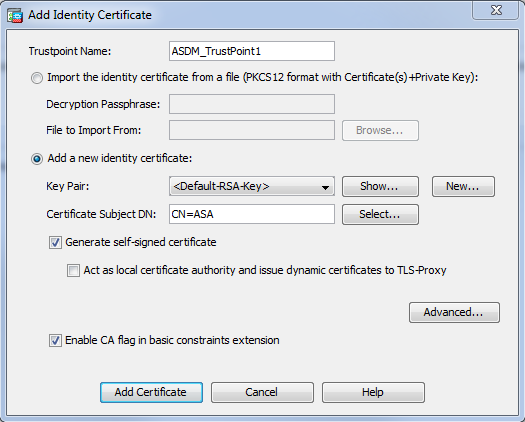
Task: Click the Trustpoint Name label
Action: tap(70, 51)
